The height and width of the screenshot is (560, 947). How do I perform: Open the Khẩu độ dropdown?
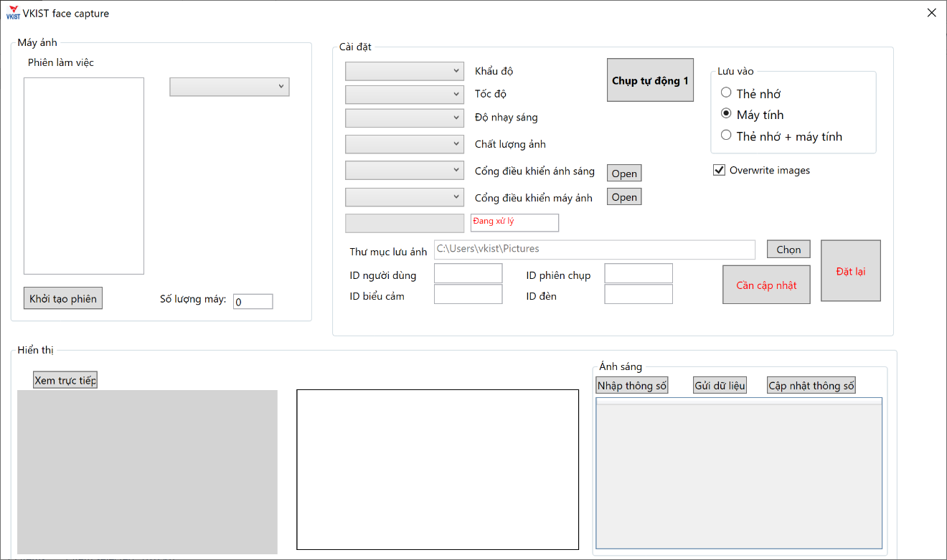pyautogui.click(x=405, y=71)
